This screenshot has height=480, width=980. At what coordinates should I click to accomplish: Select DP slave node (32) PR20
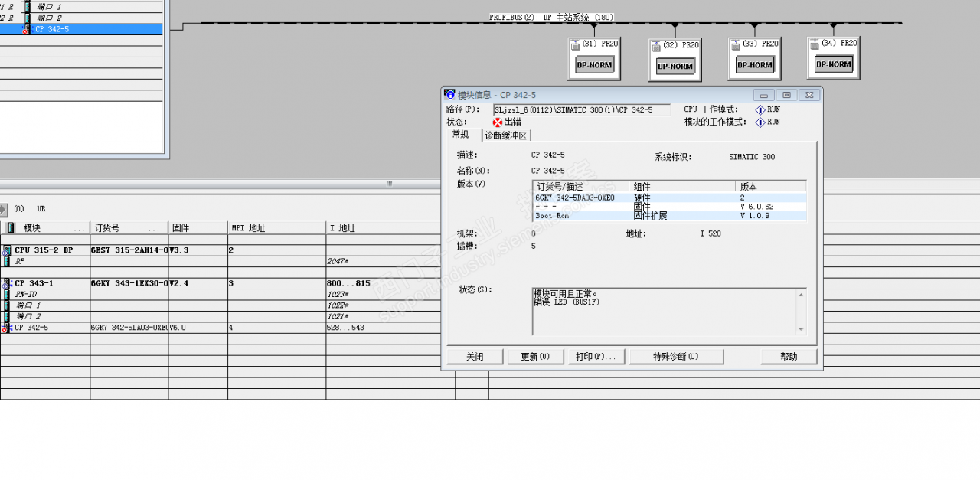tap(675, 60)
